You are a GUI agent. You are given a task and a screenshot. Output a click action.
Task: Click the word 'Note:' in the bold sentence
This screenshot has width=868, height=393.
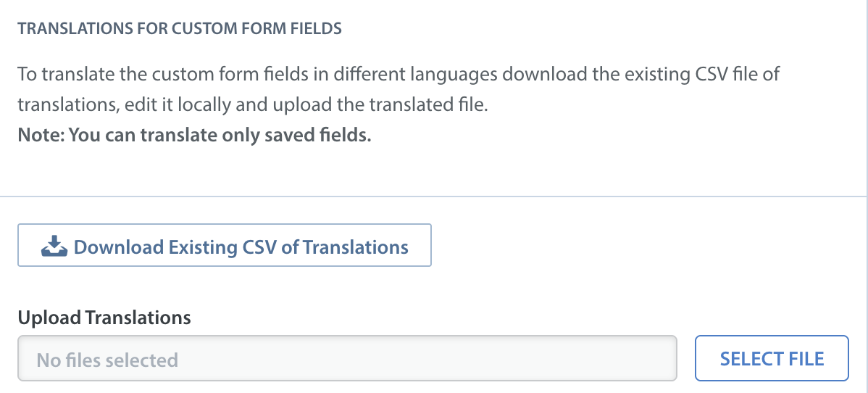41,135
